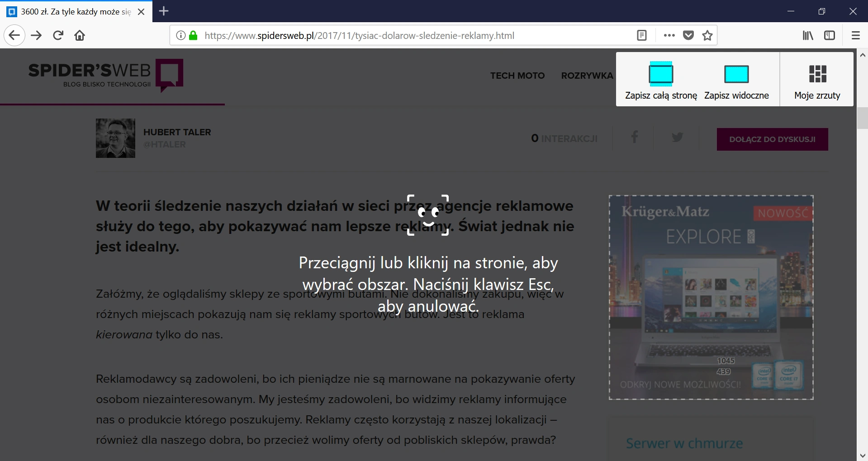Select the 3600 zł article tab
This screenshot has height=461, width=868.
pos(76,11)
